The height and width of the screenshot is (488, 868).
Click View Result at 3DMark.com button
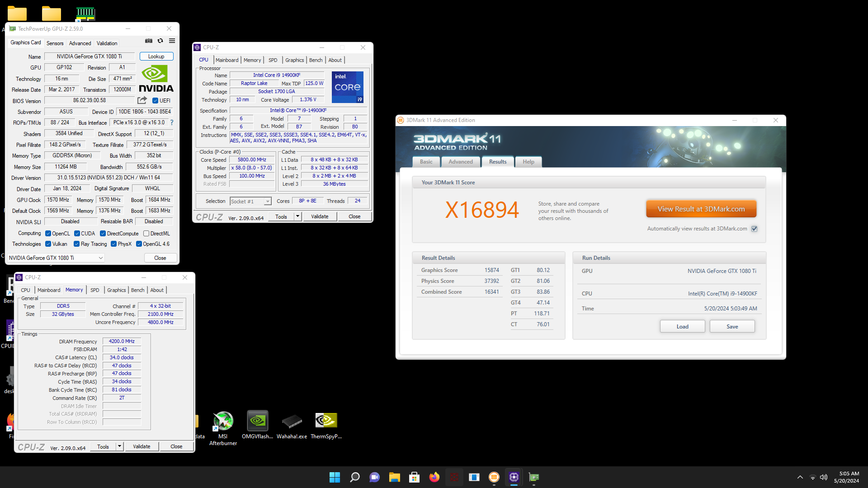coord(701,209)
